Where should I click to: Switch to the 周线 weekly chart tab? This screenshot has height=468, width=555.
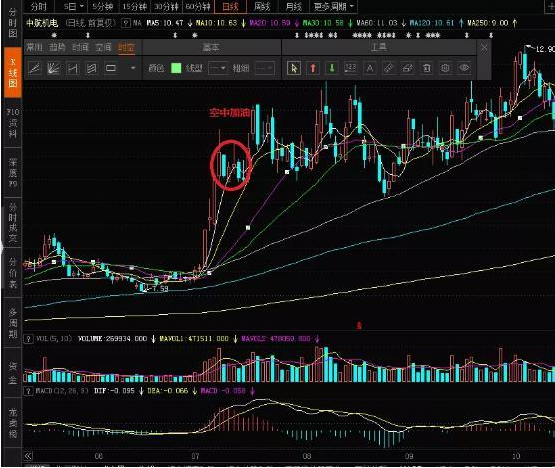pos(262,6)
